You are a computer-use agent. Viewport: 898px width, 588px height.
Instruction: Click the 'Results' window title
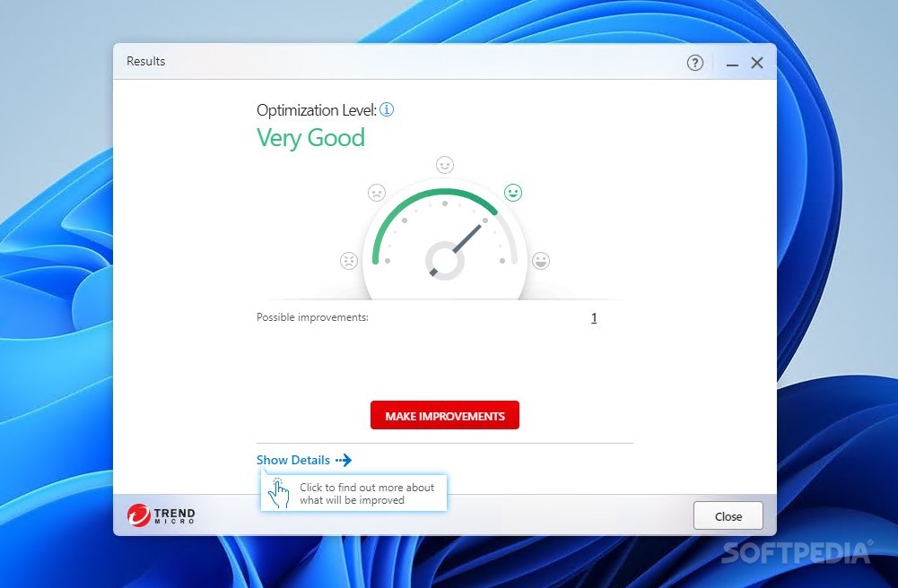[146, 61]
